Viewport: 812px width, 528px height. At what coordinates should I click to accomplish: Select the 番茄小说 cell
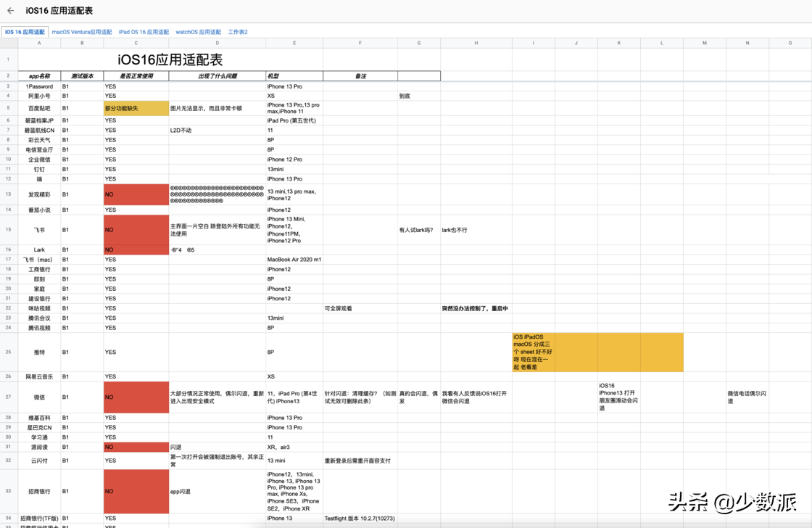39,210
